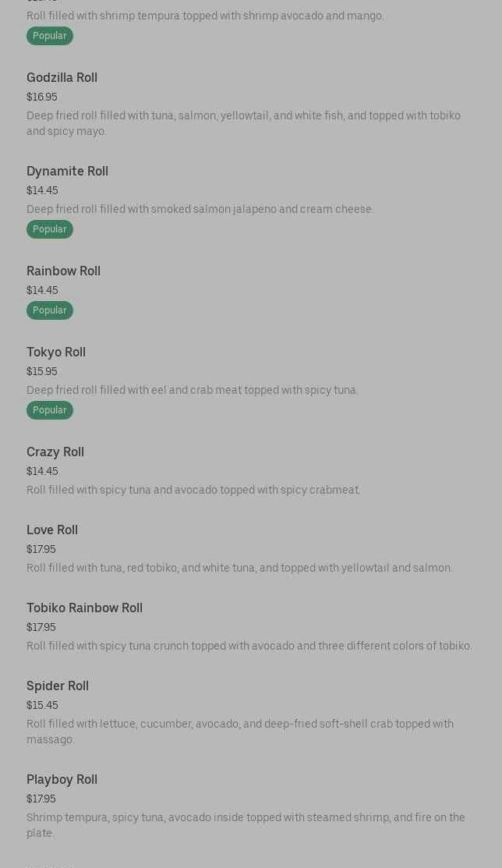
Task: Open the Tobiko Rainbow Roll item
Action: click(84, 608)
